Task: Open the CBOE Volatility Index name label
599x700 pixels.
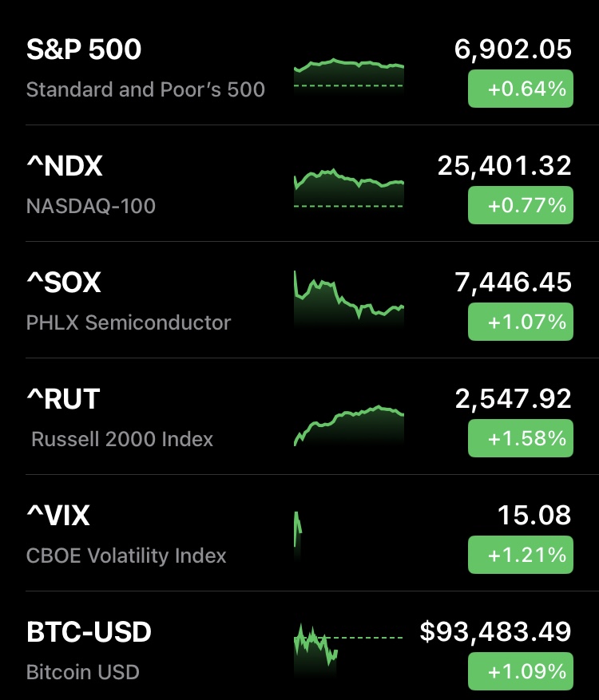Action: [x=126, y=556]
